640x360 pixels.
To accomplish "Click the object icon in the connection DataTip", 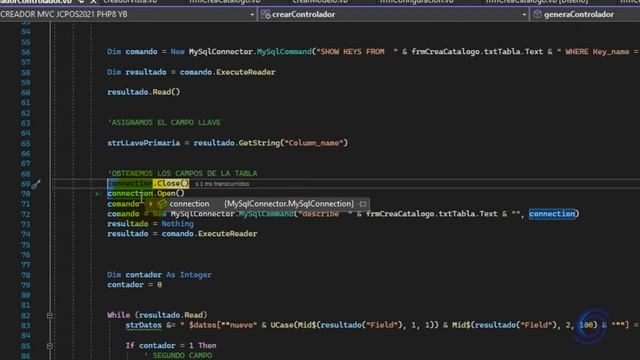I will [162, 204].
